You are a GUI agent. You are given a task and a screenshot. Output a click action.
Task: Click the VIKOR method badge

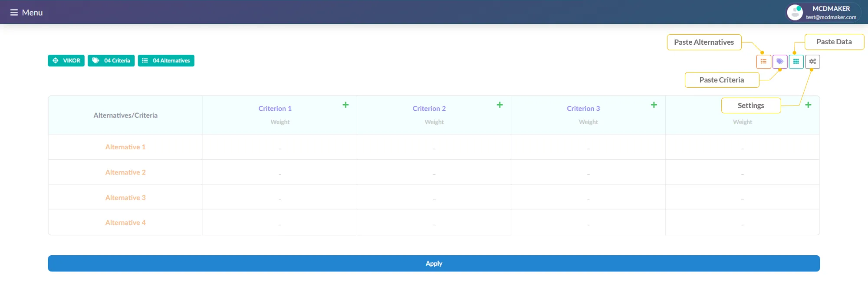[66, 60]
